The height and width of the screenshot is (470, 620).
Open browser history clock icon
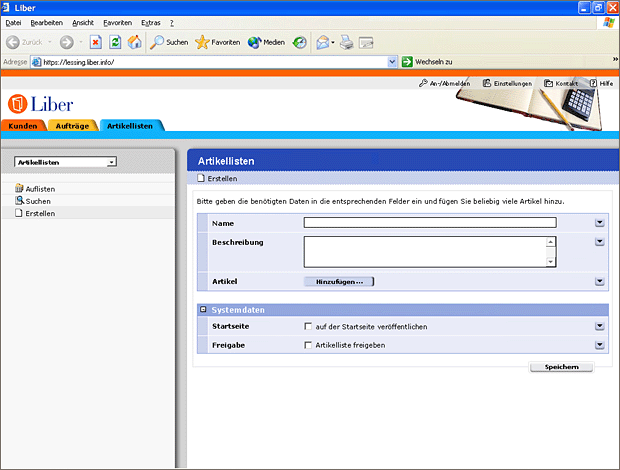click(299, 42)
